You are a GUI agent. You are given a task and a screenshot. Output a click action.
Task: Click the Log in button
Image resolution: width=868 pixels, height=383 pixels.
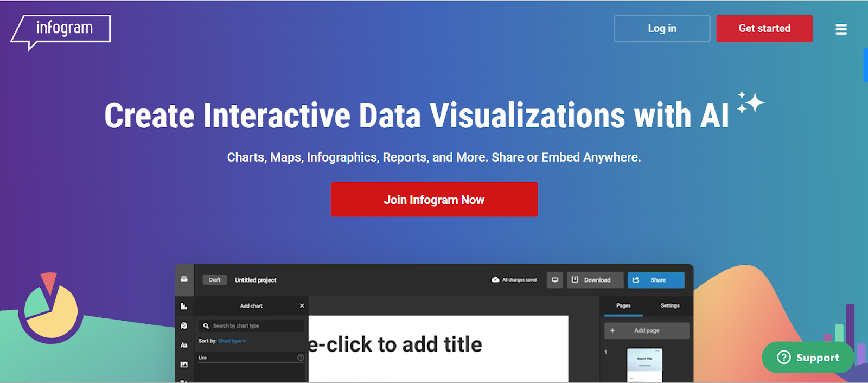662,28
